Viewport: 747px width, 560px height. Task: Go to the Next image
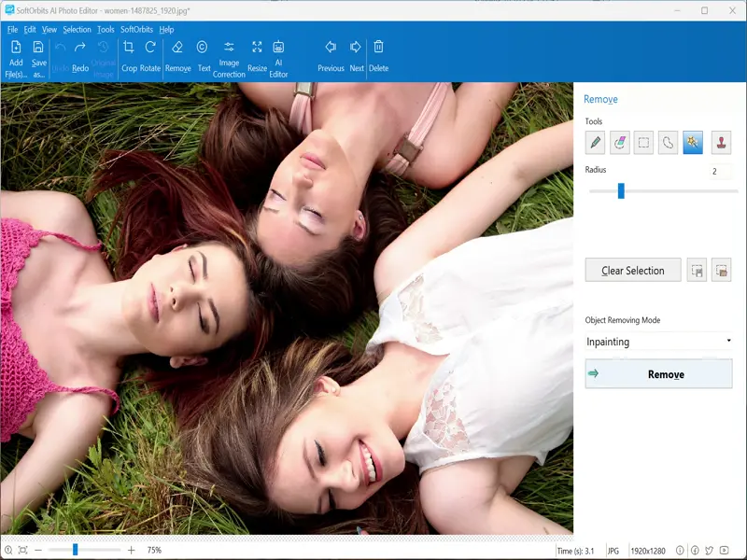pyautogui.click(x=357, y=57)
